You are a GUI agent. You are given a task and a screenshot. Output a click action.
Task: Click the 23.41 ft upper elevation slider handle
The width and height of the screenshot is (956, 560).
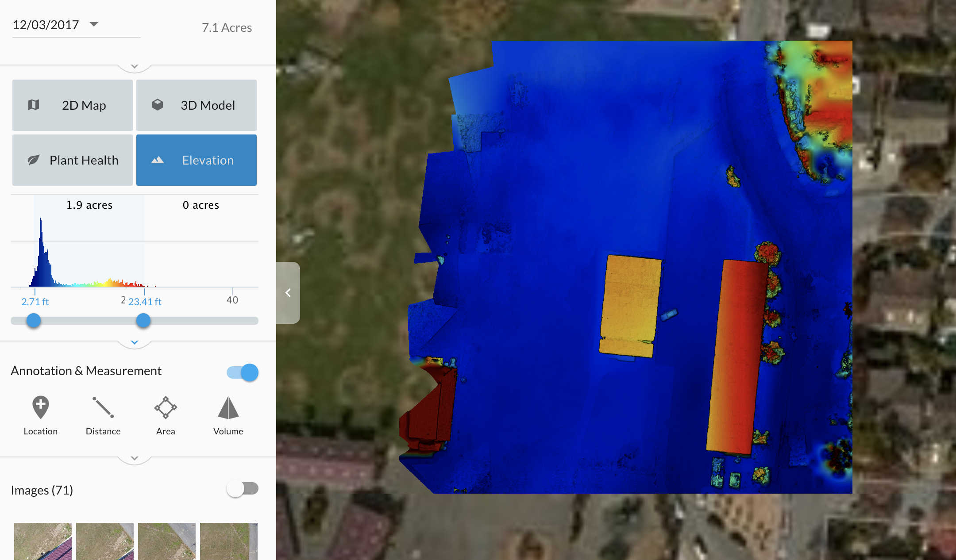[x=143, y=321]
